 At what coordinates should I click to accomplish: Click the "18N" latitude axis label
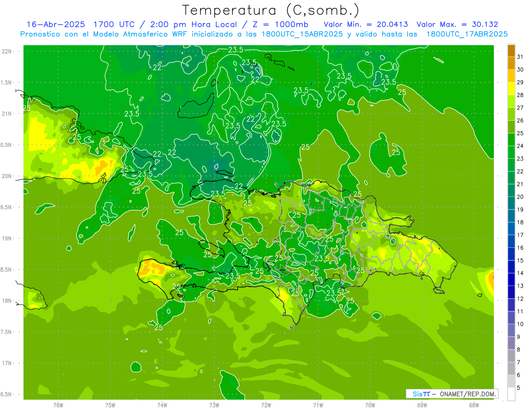(x=7, y=301)
